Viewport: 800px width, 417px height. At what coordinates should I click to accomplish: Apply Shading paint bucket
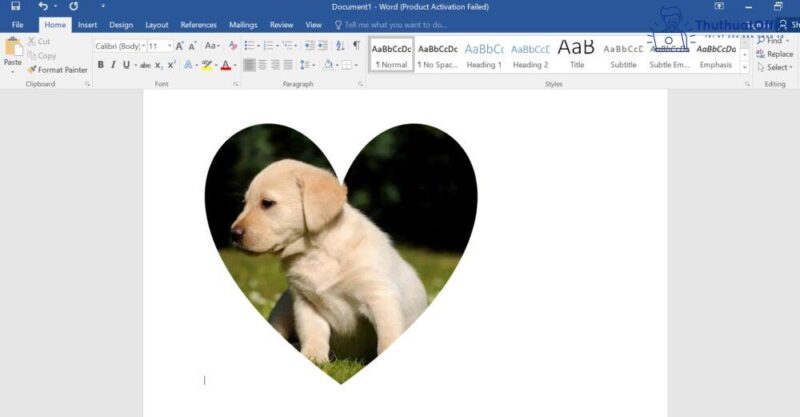click(x=328, y=65)
